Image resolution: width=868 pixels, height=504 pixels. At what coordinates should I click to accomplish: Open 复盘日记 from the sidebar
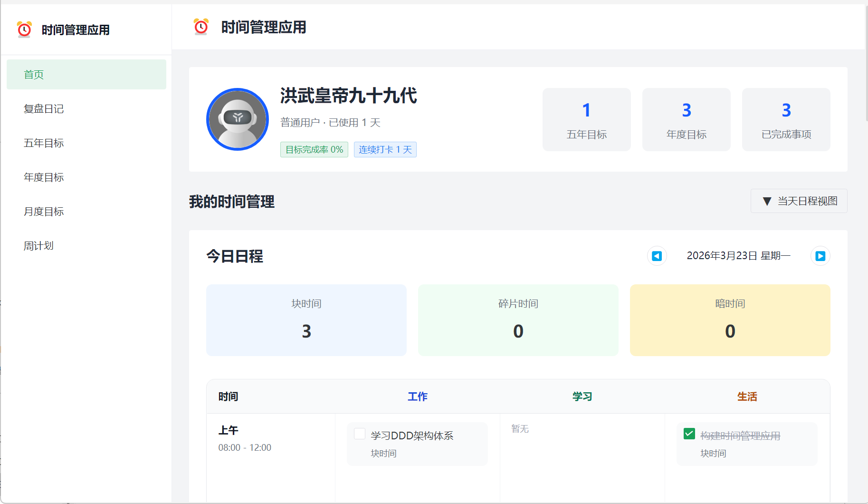tap(44, 109)
